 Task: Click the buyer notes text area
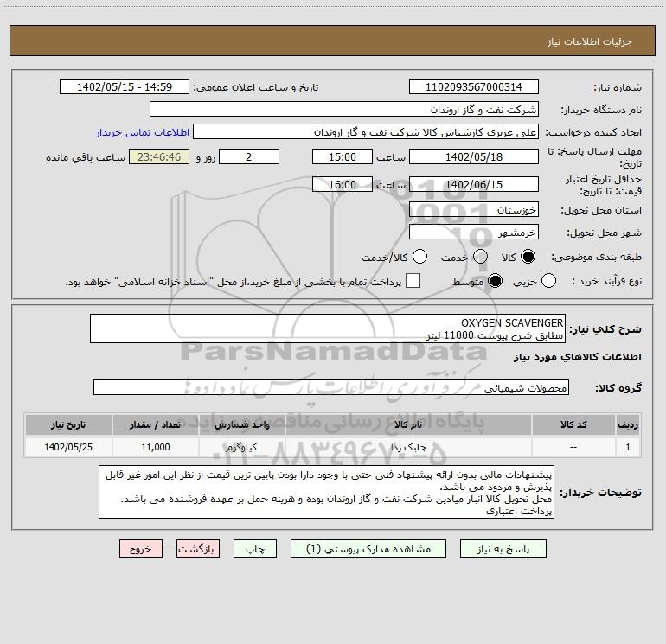(x=326, y=492)
